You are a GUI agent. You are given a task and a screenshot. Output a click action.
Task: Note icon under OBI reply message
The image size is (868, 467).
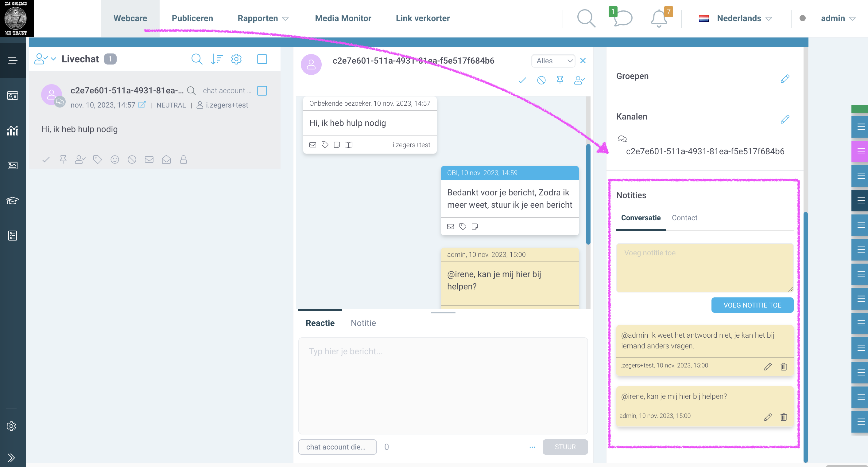coord(475,226)
